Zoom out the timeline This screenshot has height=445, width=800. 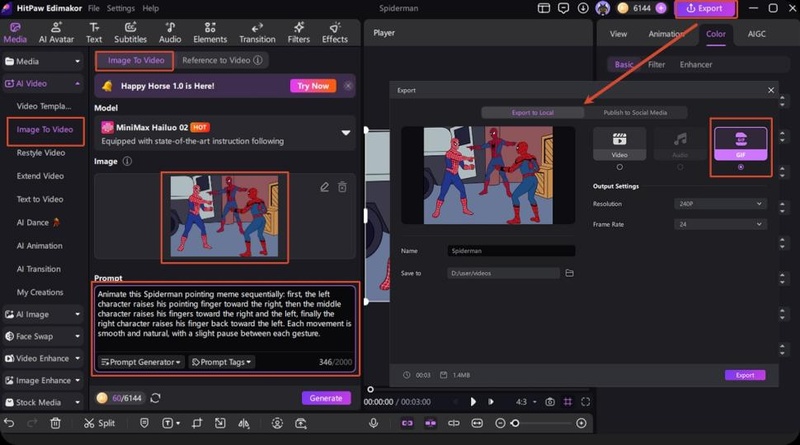pos(500,423)
